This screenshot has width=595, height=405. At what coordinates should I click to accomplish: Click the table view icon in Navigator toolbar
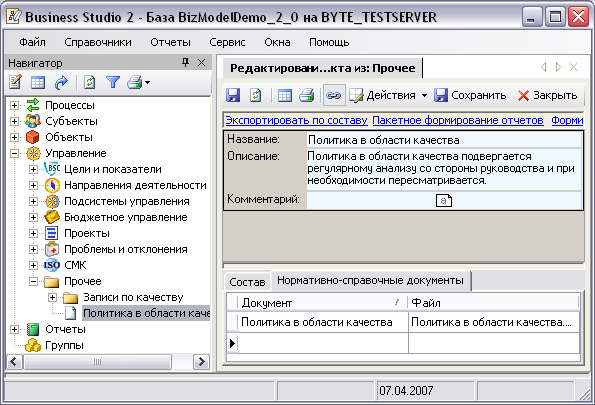[38, 82]
